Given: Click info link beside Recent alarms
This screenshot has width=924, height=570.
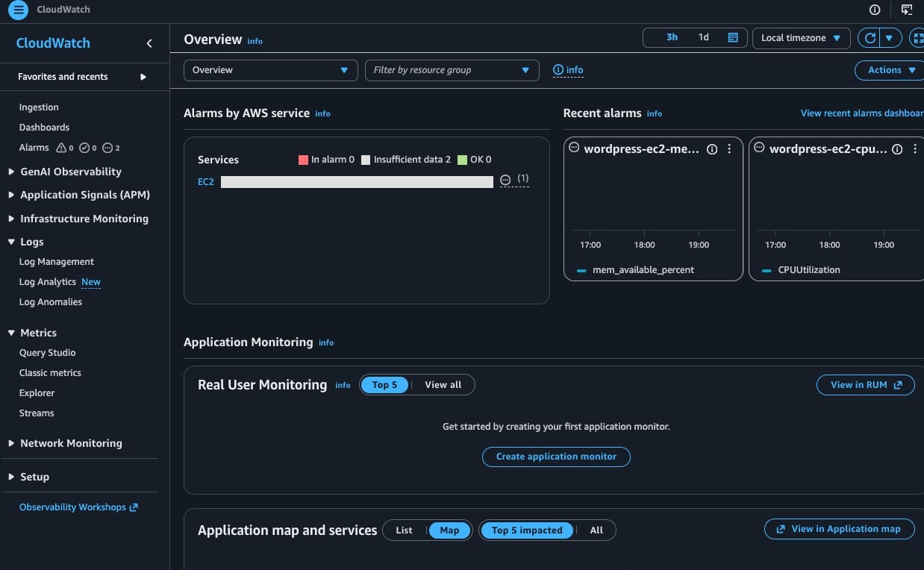Looking at the screenshot, I should 655,113.
